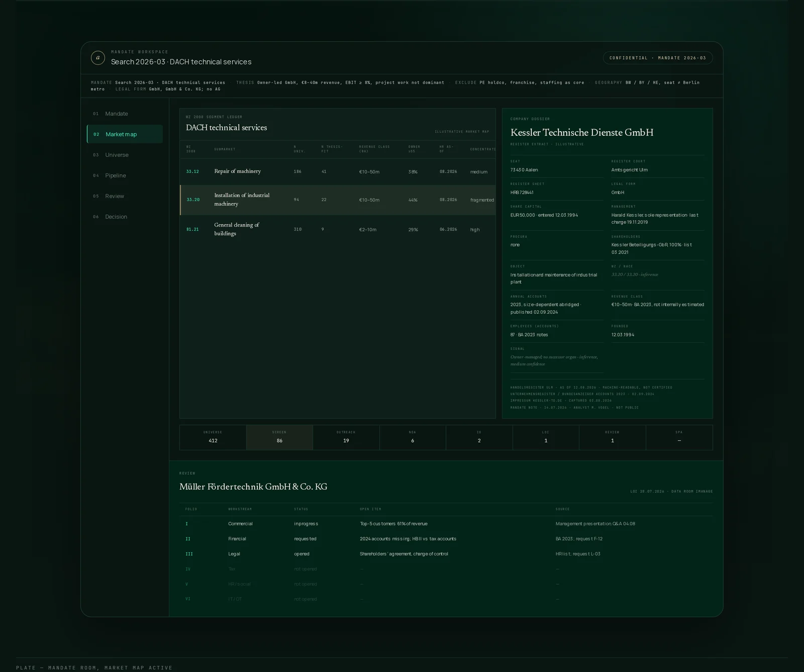The width and height of the screenshot is (804, 672).
Task: Open the Universe 412 funnel stage
Action: 213,437
